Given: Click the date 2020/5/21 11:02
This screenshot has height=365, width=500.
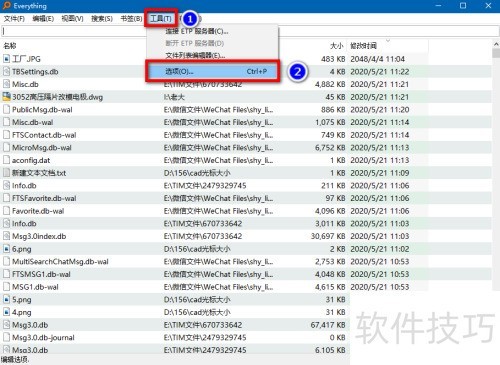Looking at the screenshot, I should pyautogui.click(x=380, y=249).
